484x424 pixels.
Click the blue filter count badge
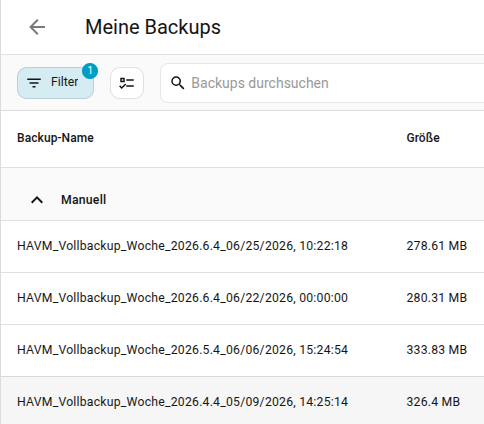pos(90,71)
